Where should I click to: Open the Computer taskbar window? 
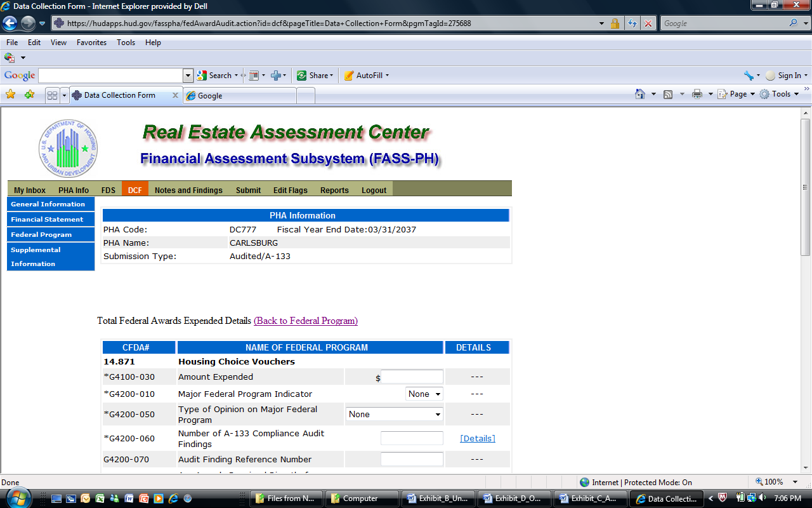point(362,498)
